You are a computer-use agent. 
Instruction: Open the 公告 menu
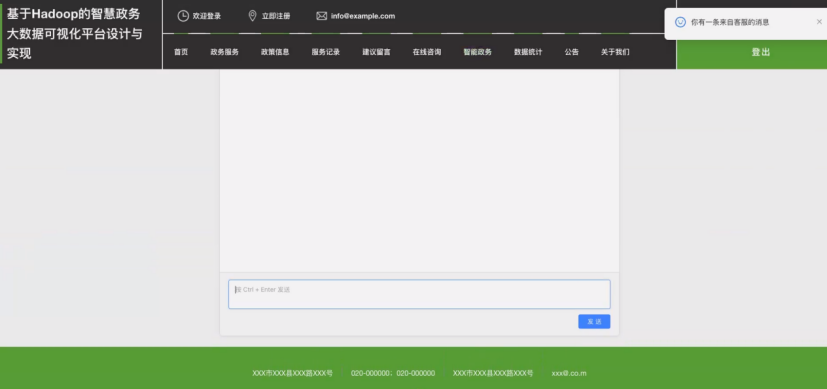point(572,52)
